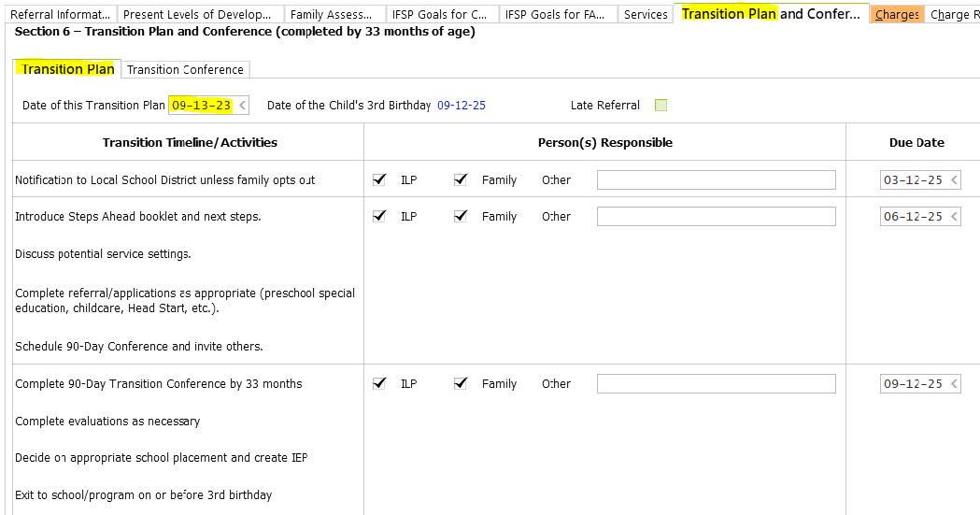Open the IFSP Goals for Child tab
Image resolution: width=980 pixels, height=515 pixels.
click(440, 14)
